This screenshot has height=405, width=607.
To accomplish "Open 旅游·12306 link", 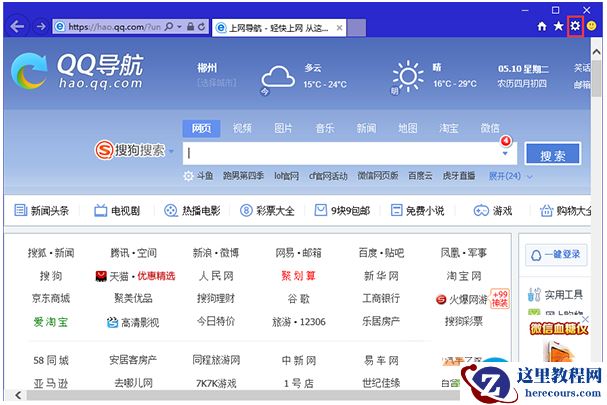I will [298, 322].
